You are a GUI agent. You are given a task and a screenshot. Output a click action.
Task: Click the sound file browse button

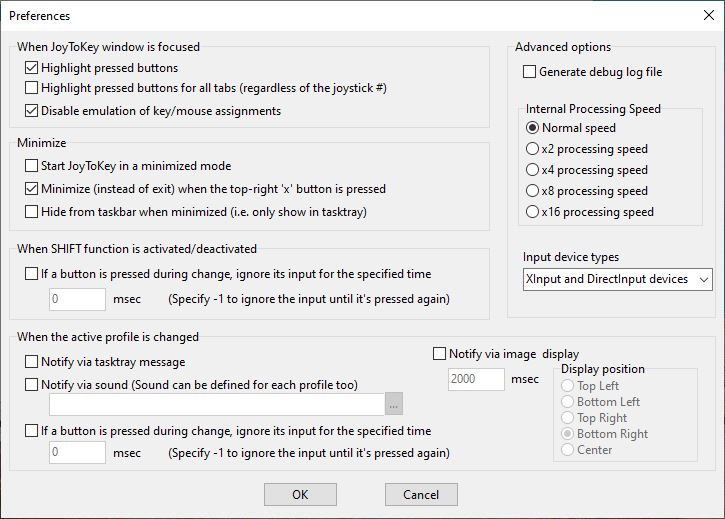pyautogui.click(x=394, y=404)
